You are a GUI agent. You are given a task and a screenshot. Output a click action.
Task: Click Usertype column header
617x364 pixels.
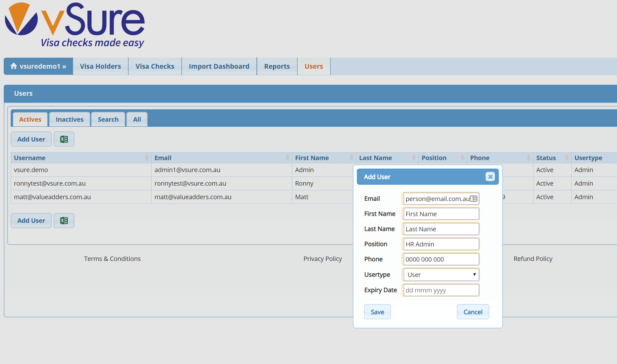coord(594,158)
